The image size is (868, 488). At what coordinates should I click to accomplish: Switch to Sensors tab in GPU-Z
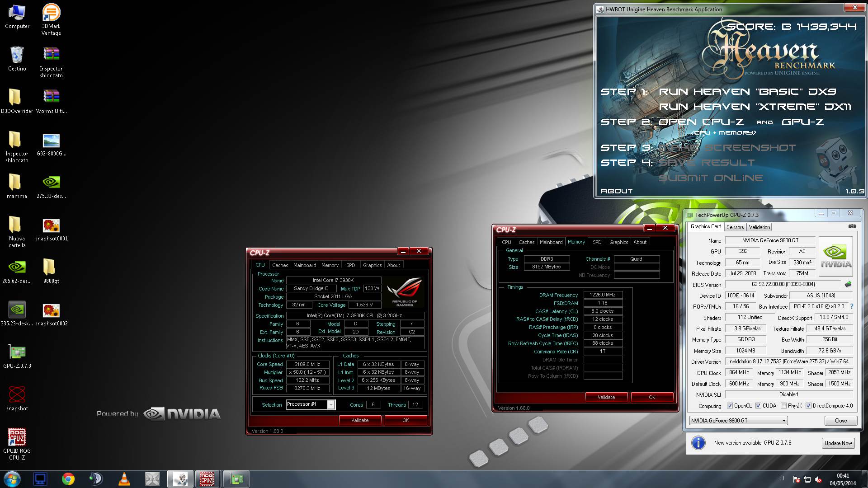[x=735, y=227]
